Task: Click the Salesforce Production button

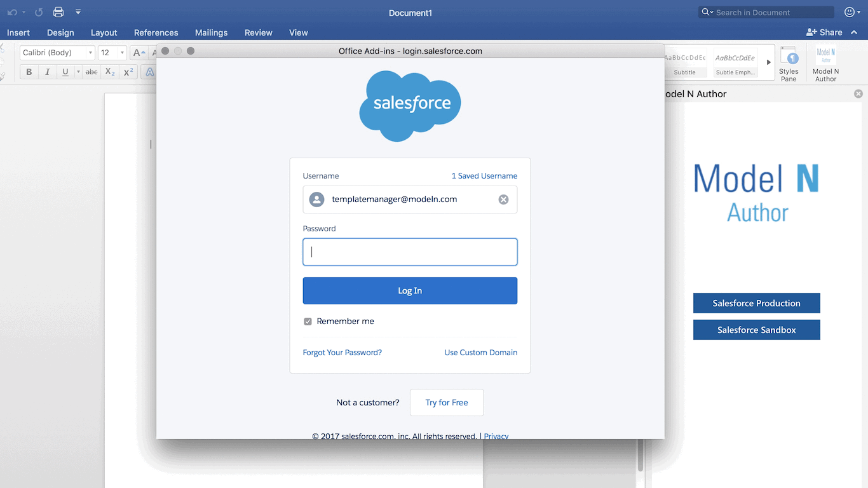Action: tap(756, 303)
